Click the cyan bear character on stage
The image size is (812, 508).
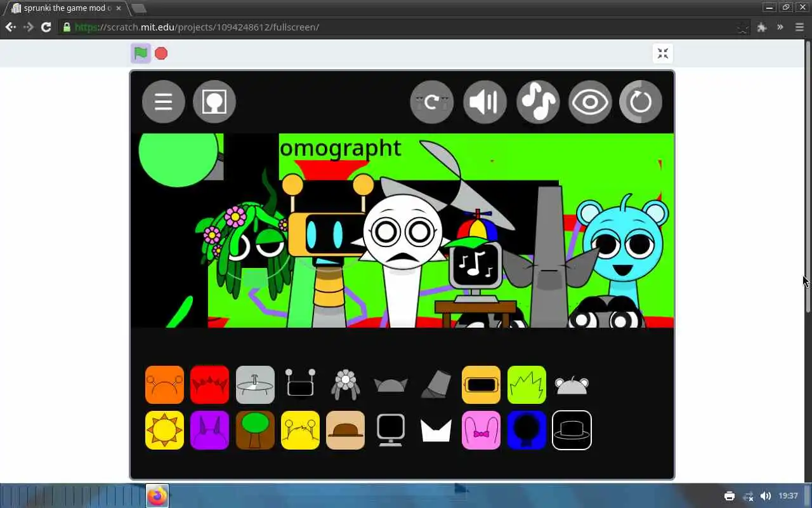coord(622,244)
